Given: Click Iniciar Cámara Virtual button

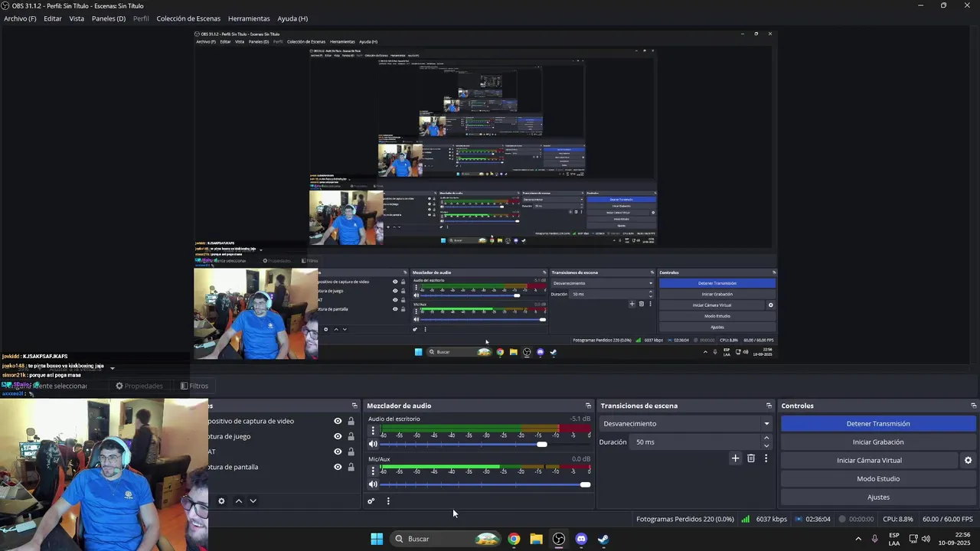Looking at the screenshot, I should pyautogui.click(x=869, y=460).
